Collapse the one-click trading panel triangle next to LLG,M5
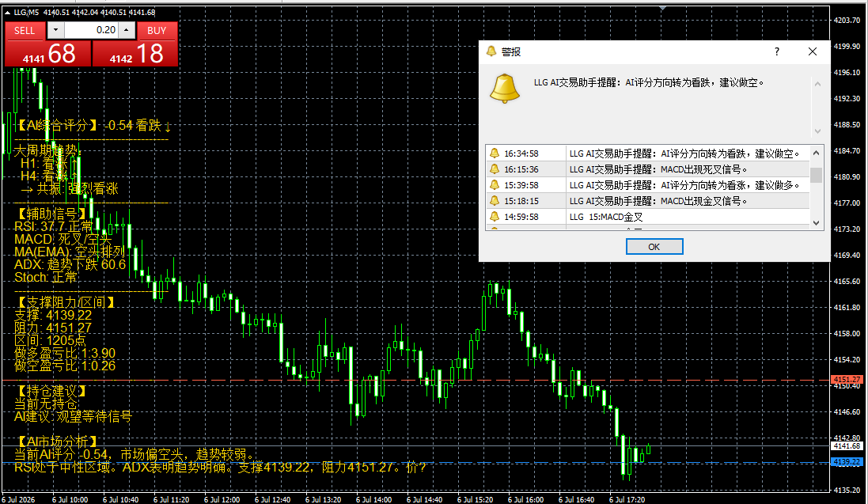 [7, 12]
